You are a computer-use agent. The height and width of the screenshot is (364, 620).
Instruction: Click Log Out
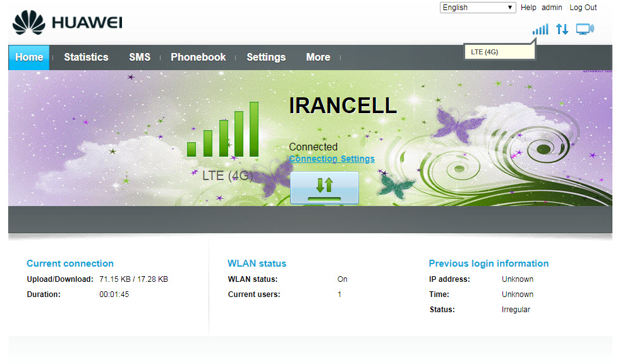coord(583,8)
